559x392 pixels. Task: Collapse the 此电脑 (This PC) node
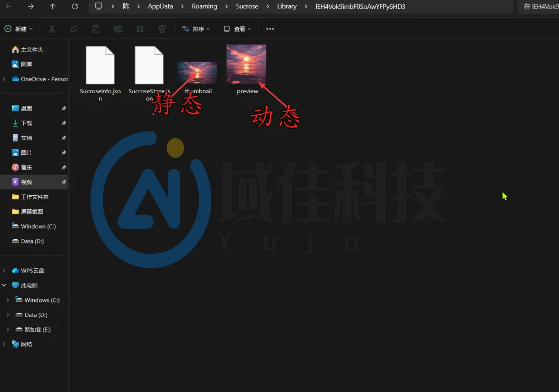click(x=4, y=285)
